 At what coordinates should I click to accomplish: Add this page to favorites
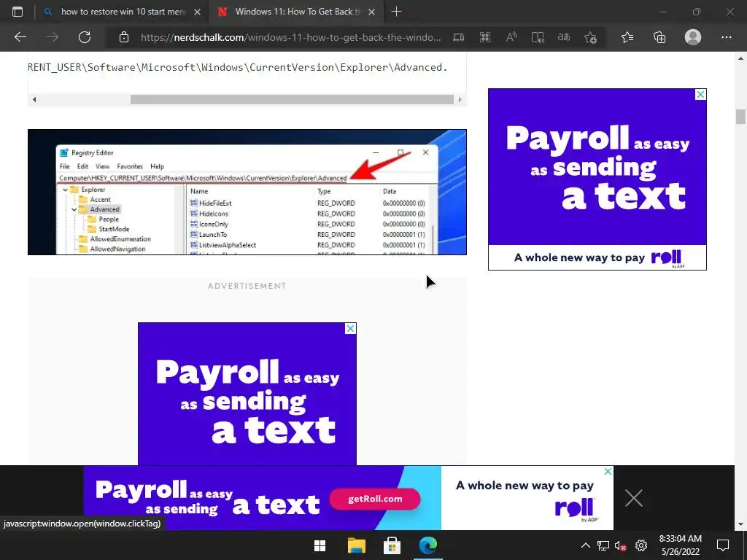pos(591,37)
